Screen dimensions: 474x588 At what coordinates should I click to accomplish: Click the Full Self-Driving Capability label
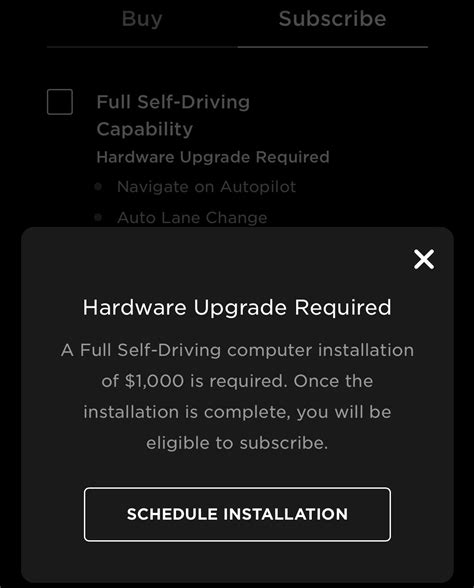(173, 116)
